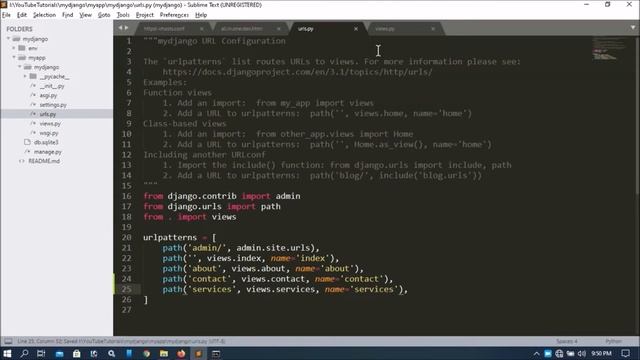Click the minimap code preview
The height and width of the screenshot is (360, 640).
click(609, 49)
